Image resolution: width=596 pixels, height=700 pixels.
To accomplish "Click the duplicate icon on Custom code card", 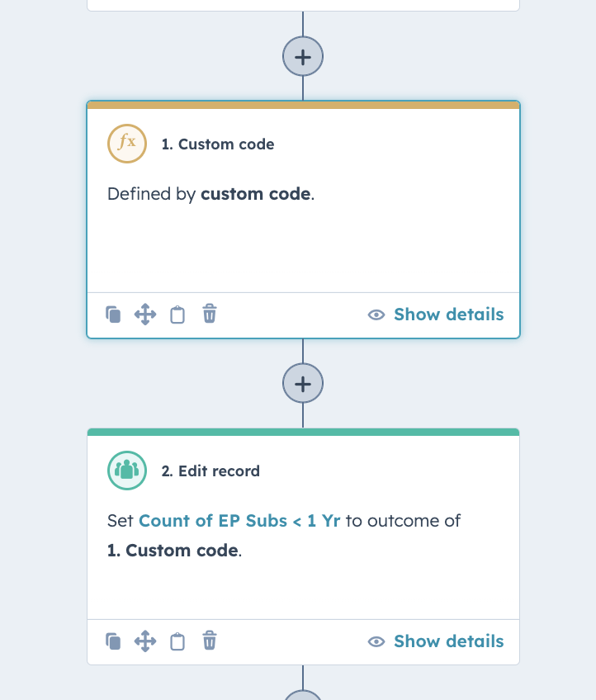I will click(113, 315).
